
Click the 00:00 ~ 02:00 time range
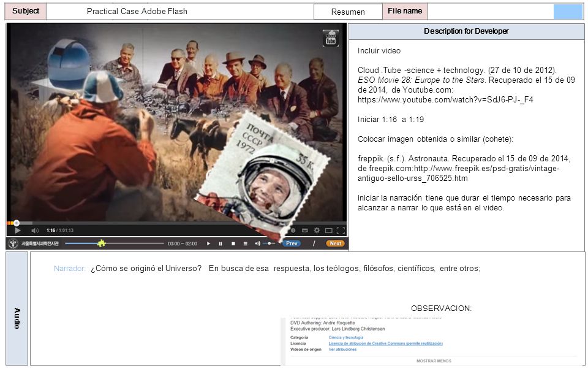coord(183,243)
